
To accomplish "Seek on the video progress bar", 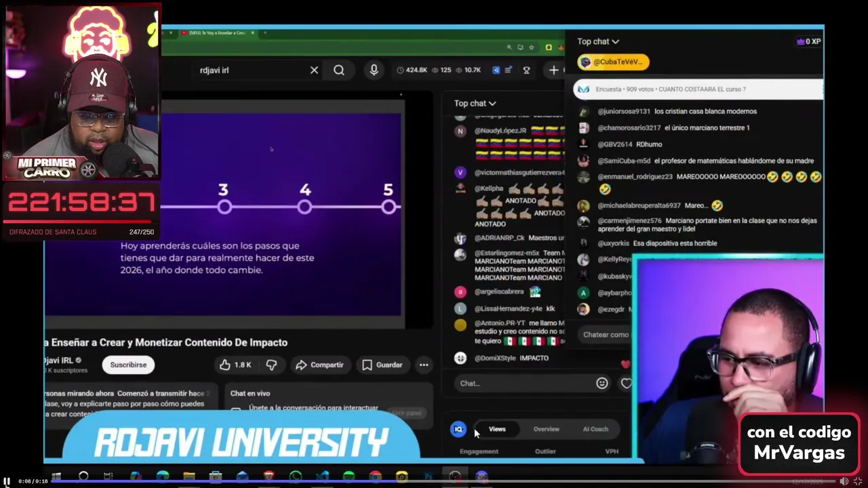I will (444, 481).
